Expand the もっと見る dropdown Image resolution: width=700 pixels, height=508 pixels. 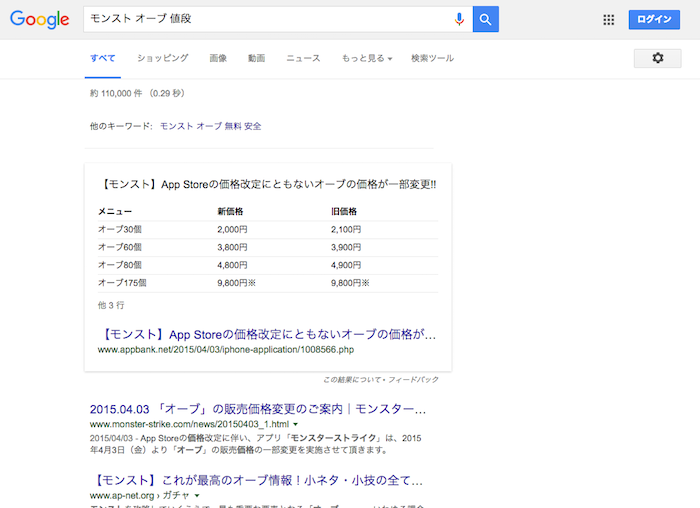point(366,58)
